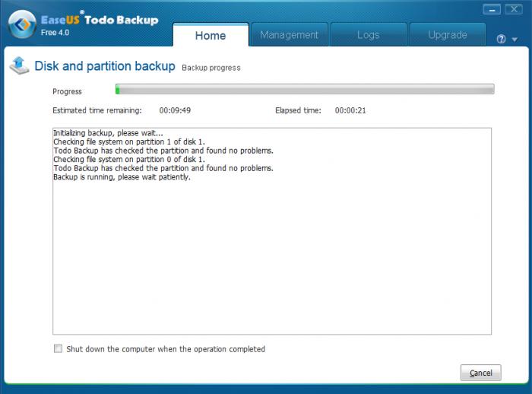Click the estimated time remaining value 00:09:49
The image size is (532, 394).
coord(175,110)
